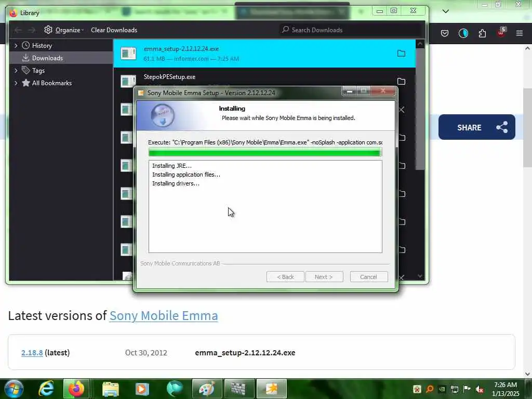This screenshot has width=532, height=399.
Task: Open the Firefox hamburger menu
Action: tap(520, 33)
